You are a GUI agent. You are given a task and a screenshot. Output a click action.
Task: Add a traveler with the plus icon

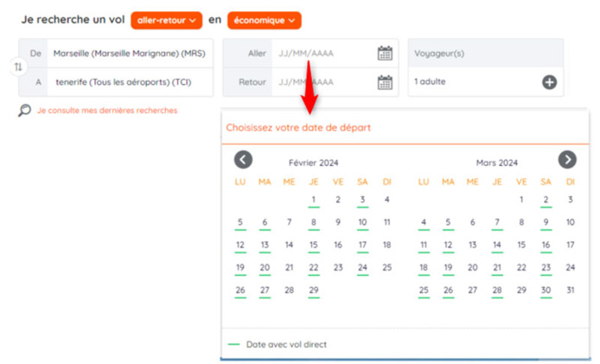[549, 82]
